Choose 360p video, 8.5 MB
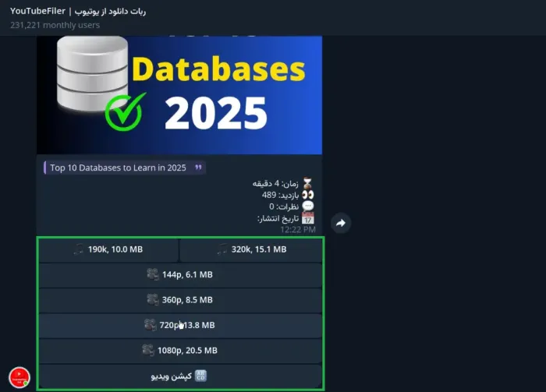The image size is (546, 392). (x=180, y=300)
